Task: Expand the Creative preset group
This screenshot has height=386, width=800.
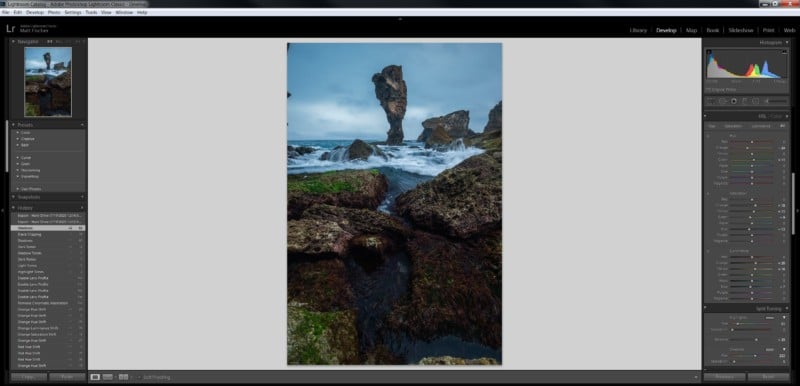Action: point(18,139)
